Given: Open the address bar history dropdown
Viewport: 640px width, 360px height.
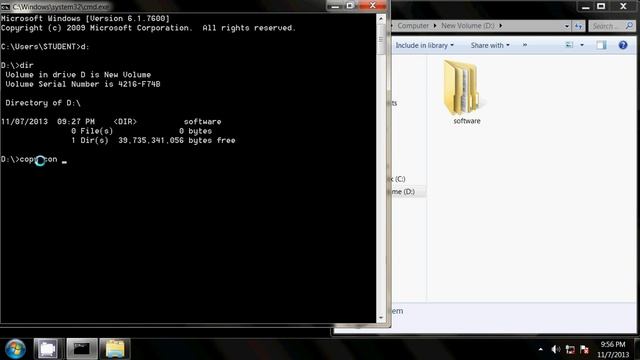Looking at the screenshot, I should coord(567,26).
